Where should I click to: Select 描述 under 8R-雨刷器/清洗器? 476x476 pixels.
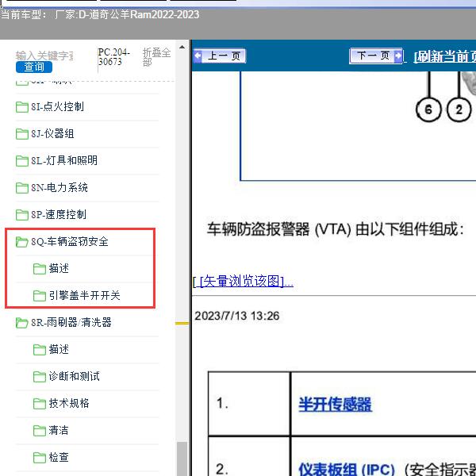pos(59,349)
